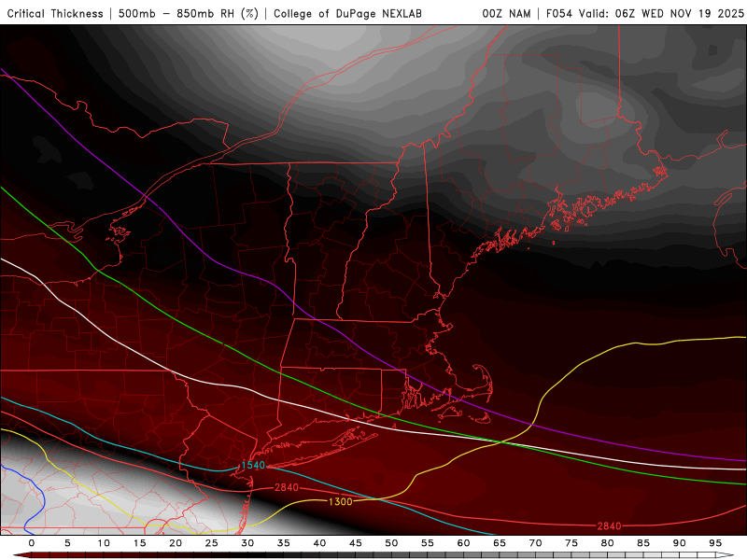The height and width of the screenshot is (560, 747).
Task: Click the colorbar label 85
Action: tap(643, 543)
